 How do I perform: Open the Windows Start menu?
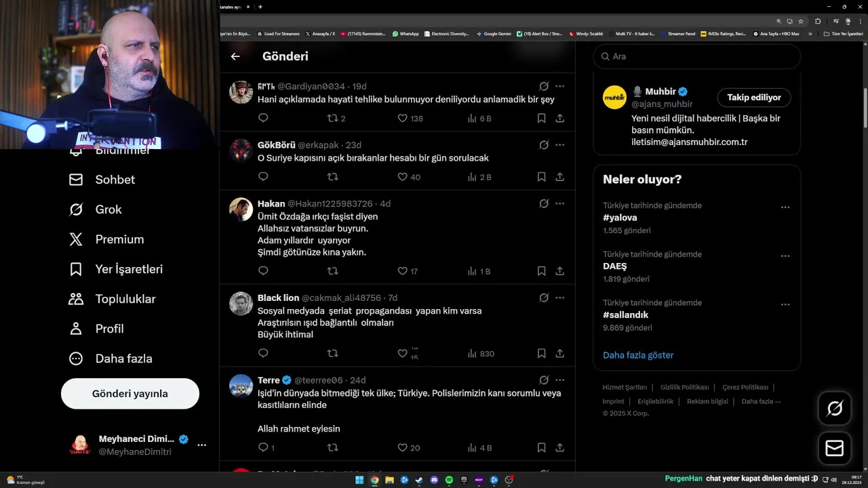[359, 480]
